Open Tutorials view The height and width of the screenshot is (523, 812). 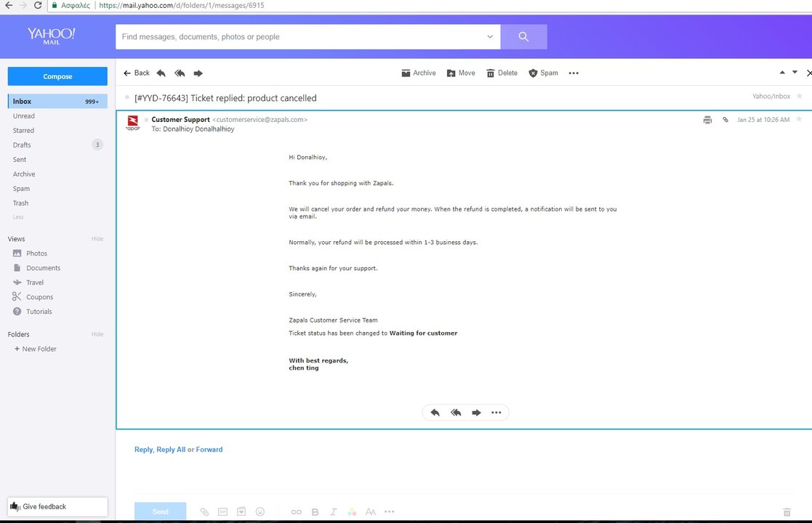[33, 312]
